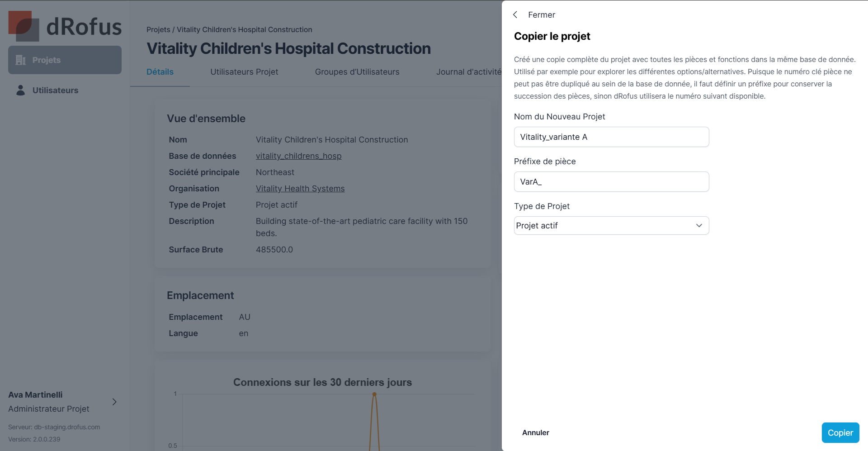Click the back arrow next to Fermer

(x=515, y=15)
